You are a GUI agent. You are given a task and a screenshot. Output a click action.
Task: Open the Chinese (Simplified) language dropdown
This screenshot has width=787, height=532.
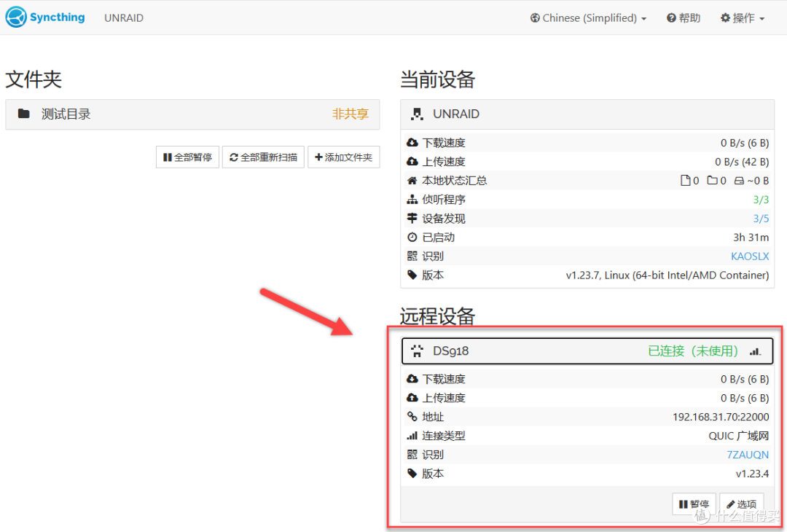588,18
